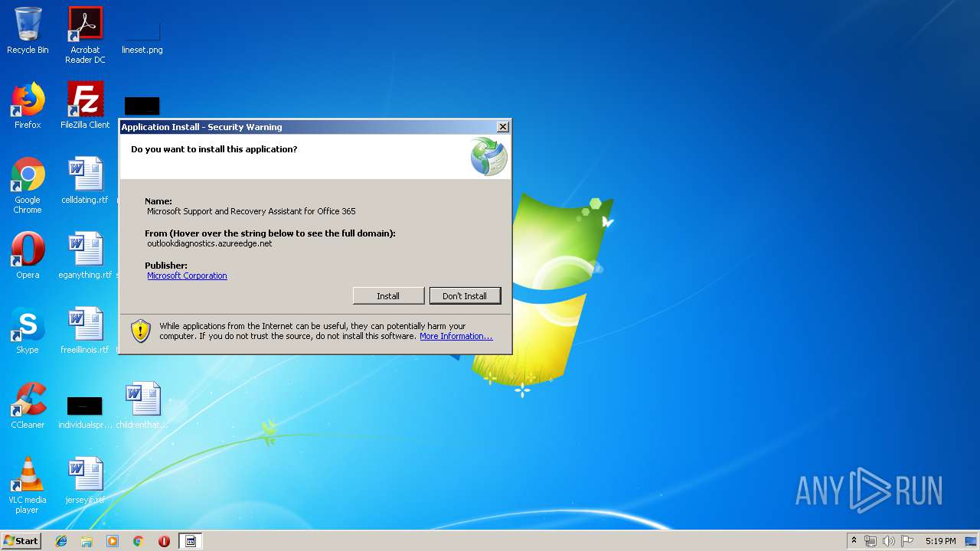Image resolution: width=980 pixels, height=551 pixels.
Task: Launch Windows Media Player from taskbar
Action: (x=113, y=541)
